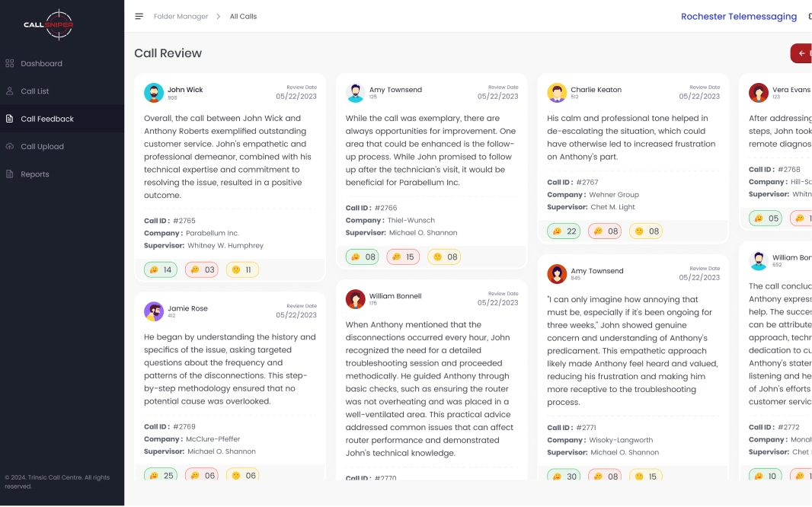Click Jamie Rose's profile avatar
812x507 pixels.
tap(154, 311)
